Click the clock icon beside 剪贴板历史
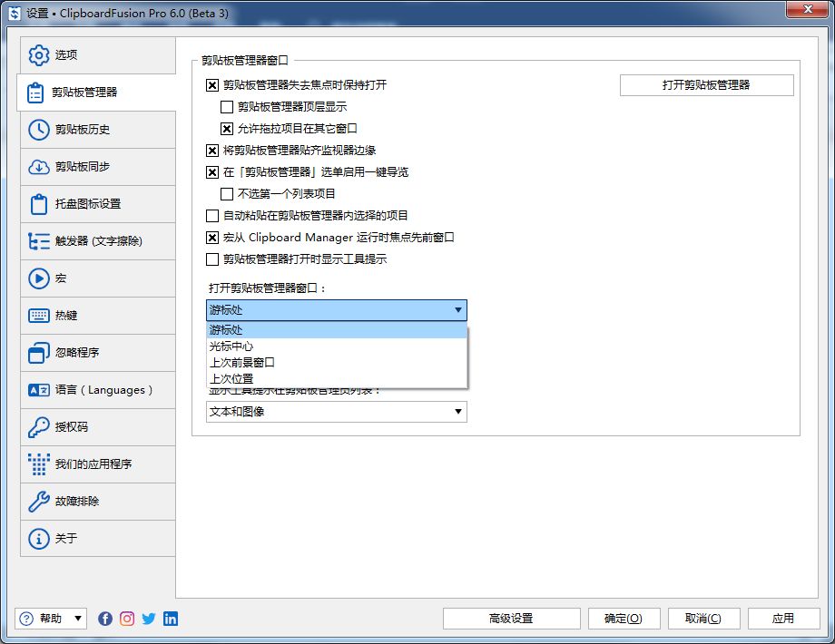 pyautogui.click(x=39, y=130)
